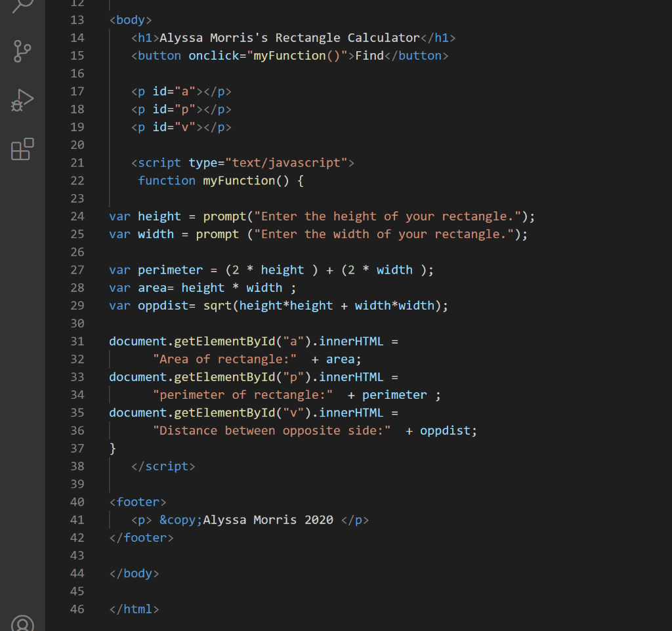Click the 'Find' button text in code

[x=369, y=56]
